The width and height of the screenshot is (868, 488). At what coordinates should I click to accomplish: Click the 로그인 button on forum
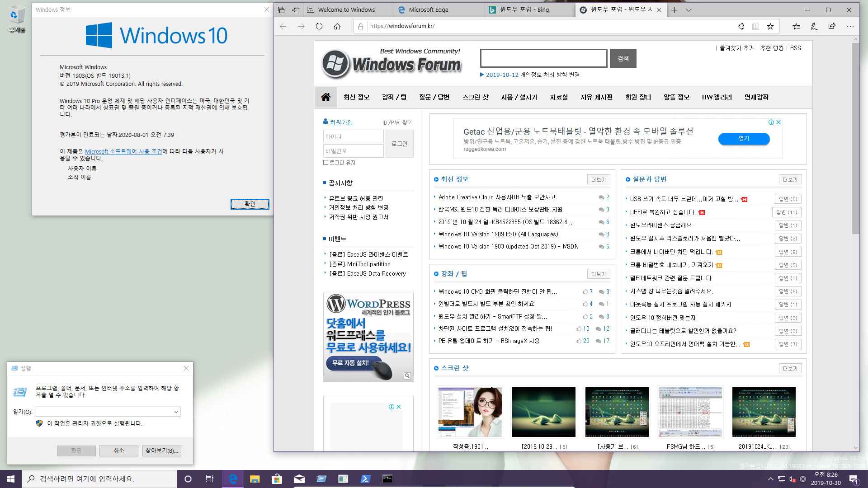point(399,144)
